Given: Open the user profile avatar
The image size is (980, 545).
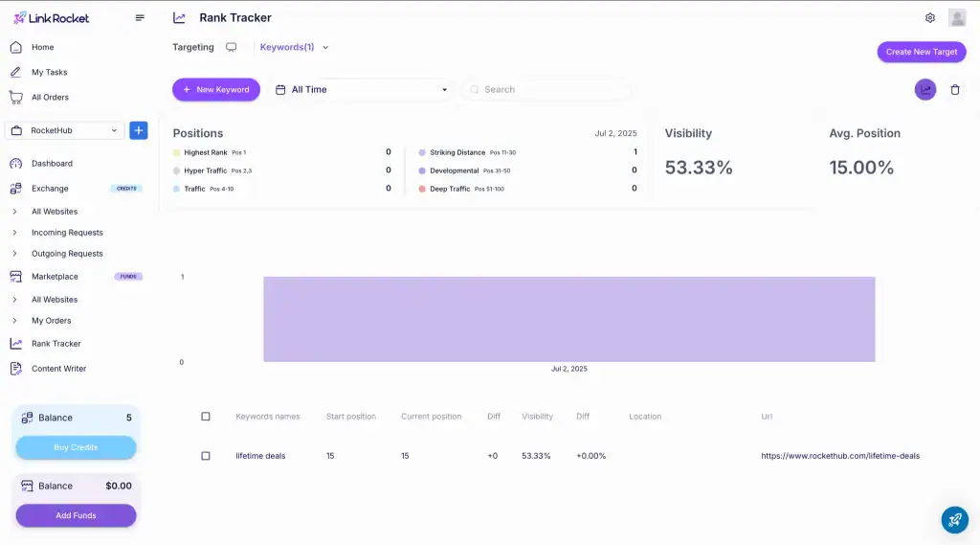Looking at the screenshot, I should (x=957, y=17).
